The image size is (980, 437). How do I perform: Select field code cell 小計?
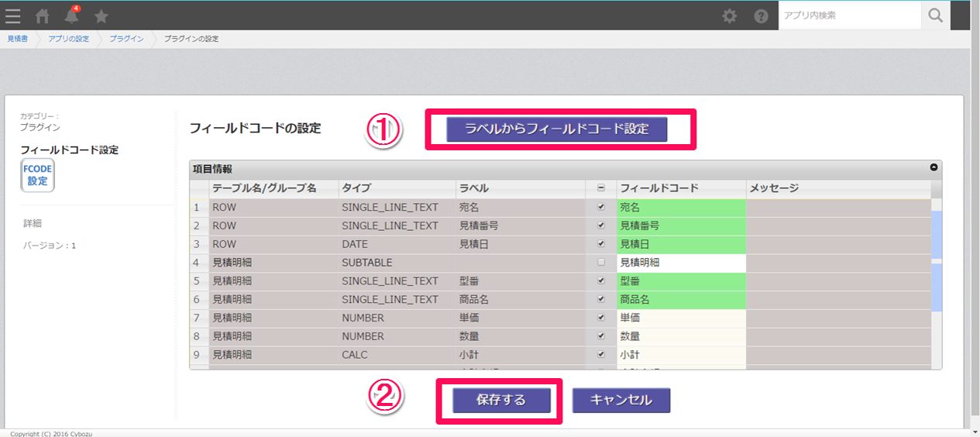click(681, 356)
